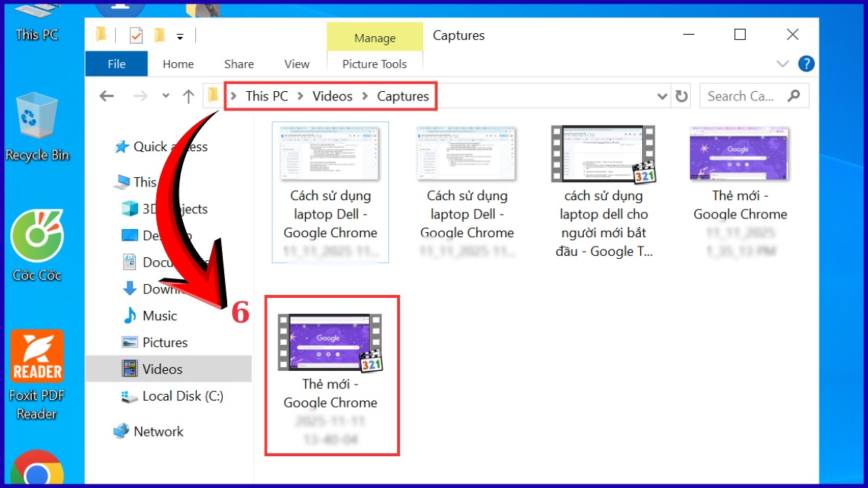Open Music in the navigation pane

tap(150, 316)
